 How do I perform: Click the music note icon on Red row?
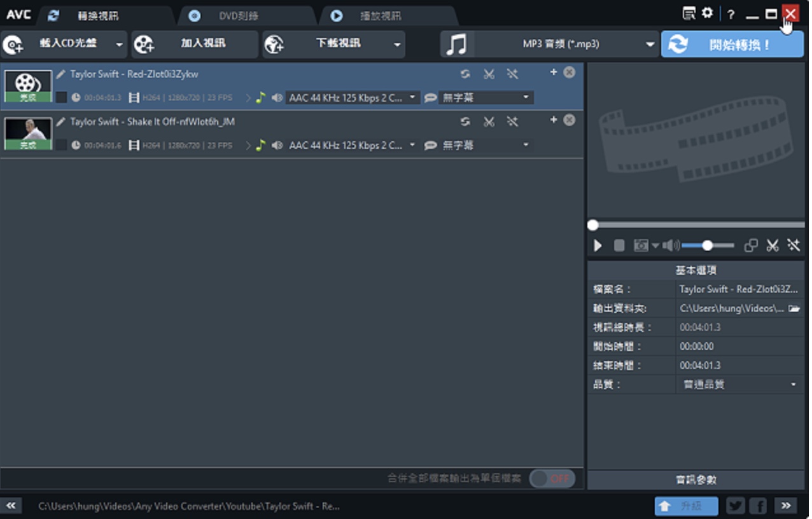[x=260, y=97]
